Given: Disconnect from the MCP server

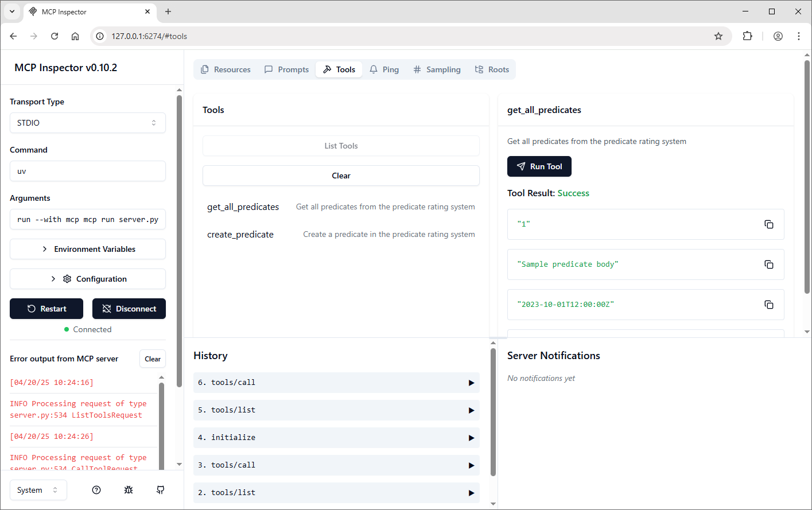Looking at the screenshot, I should pyautogui.click(x=129, y=309).
